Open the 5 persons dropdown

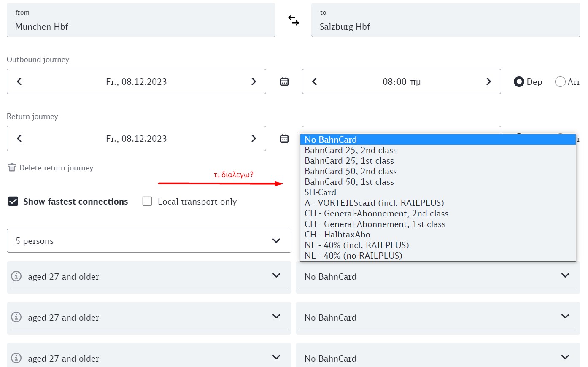(x=149, y=241)
